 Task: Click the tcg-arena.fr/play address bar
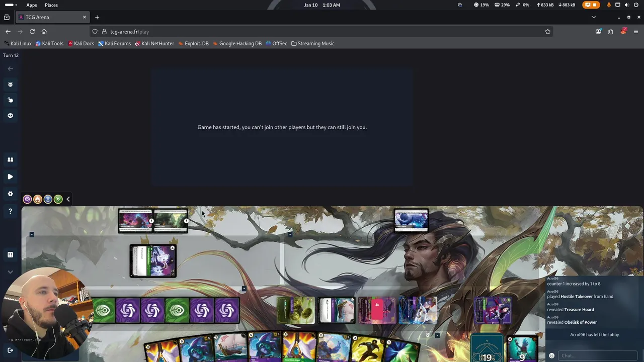(x=322, y=32)
